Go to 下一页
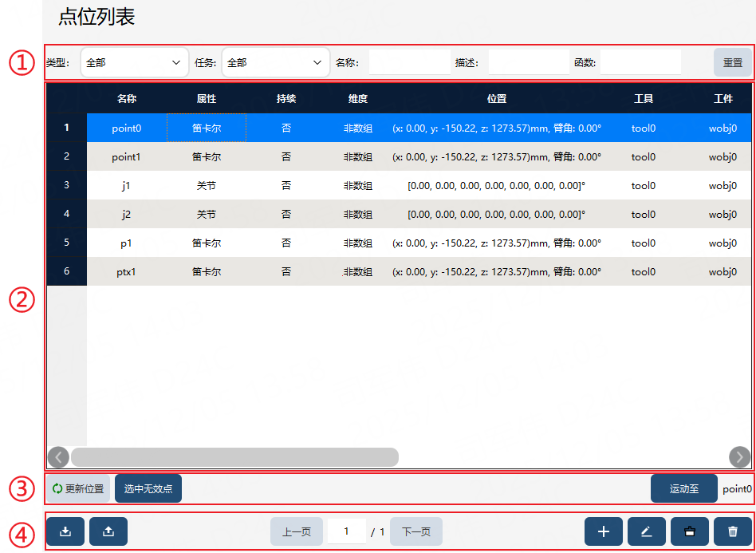Screen dimensions: 756x553 click(416, 531)
